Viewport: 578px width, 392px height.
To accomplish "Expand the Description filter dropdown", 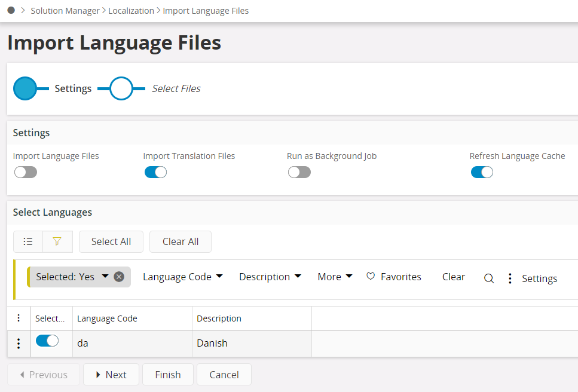I will click(x=270, y=277).
